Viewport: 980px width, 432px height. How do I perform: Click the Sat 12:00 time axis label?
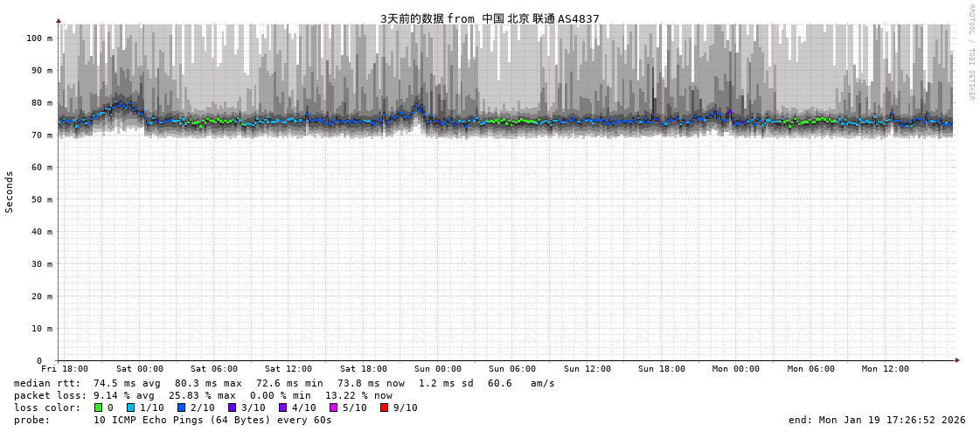(288, 369)
